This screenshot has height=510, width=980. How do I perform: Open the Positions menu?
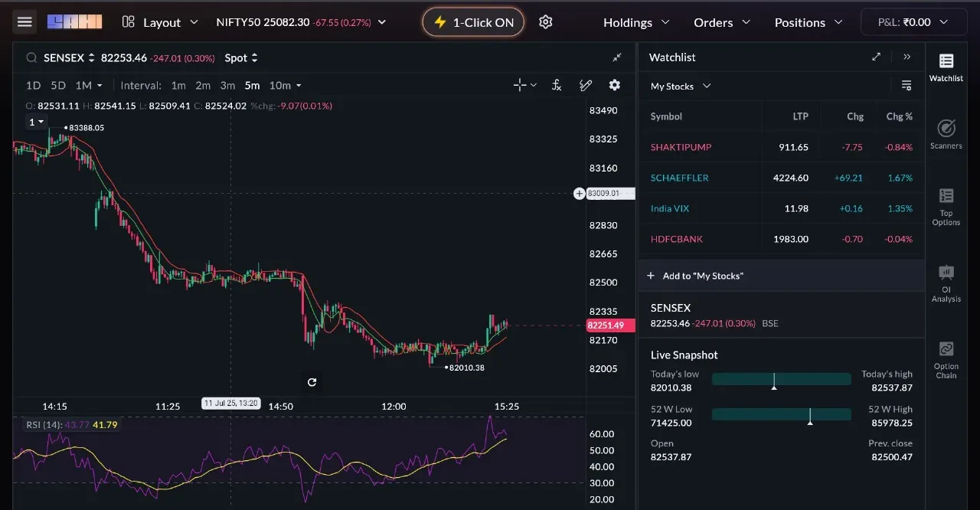tap(808, 22)
